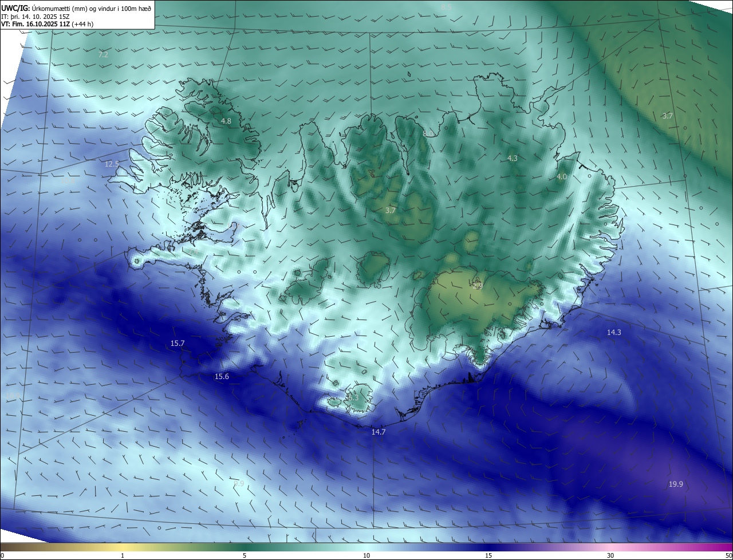Viewport: 733px width, 560px height.
Task: Click the '4.3' value label
Action: click(513, 159)
